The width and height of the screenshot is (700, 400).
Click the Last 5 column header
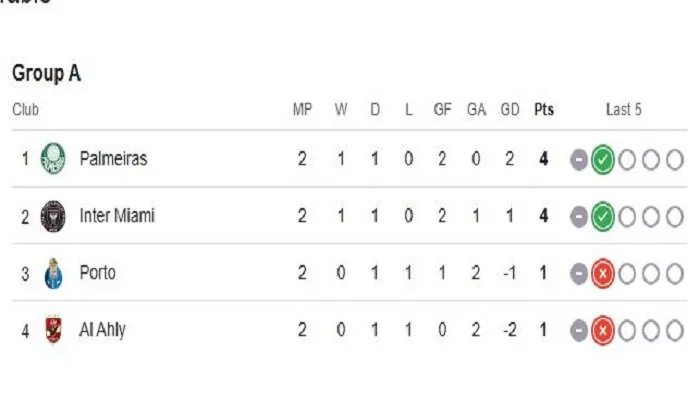point(624,109)
